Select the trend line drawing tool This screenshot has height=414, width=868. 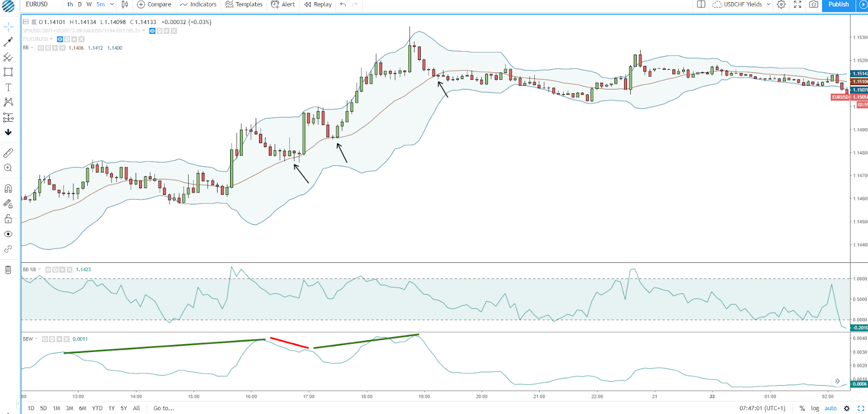[8, 41]
